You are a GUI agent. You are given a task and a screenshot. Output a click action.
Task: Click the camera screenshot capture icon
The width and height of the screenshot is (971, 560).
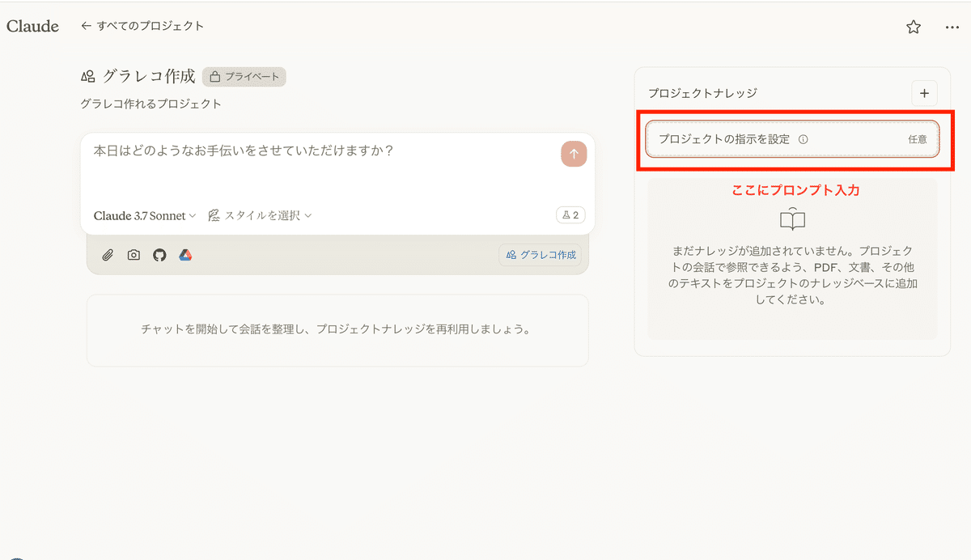point(134,255)
